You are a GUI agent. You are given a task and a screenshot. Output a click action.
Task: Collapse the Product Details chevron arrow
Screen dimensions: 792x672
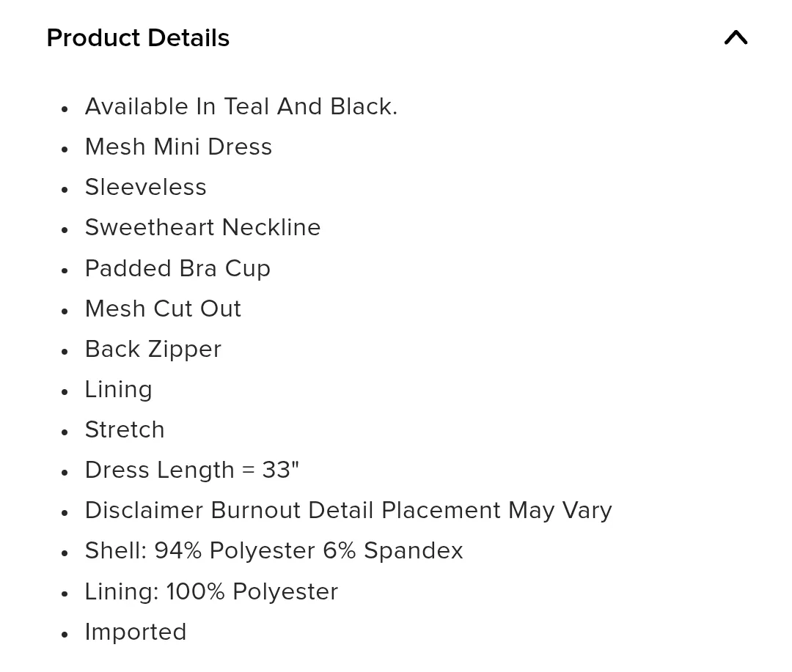(x=736, y=37)
